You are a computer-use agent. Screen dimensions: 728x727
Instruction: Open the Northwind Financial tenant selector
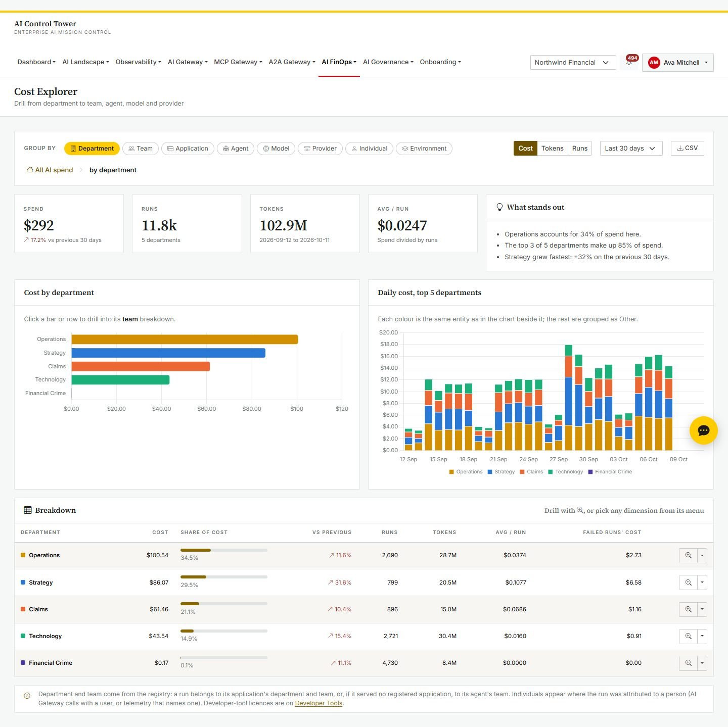coord(573,63)
